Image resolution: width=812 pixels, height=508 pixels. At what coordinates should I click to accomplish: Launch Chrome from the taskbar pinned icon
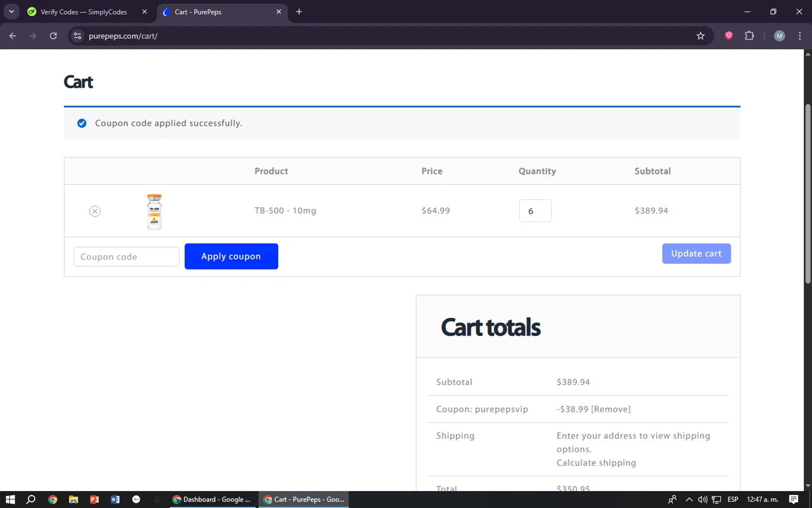[53, 499]
